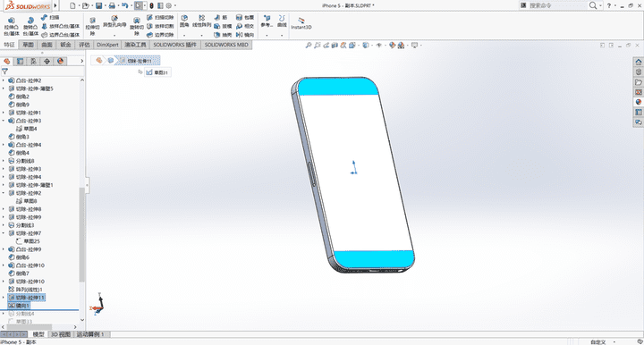644x345 pixels.
Task: Switch to the 评估 ribbon tab
Action: point(84,45)
